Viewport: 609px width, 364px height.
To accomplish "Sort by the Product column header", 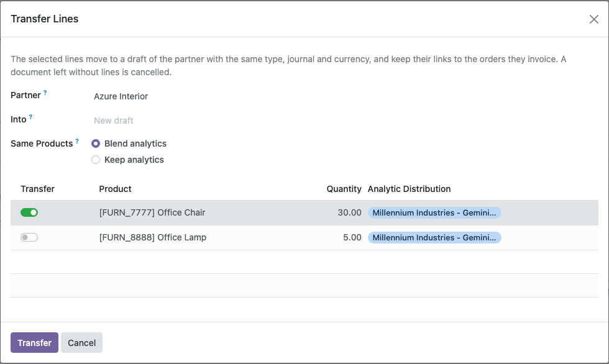I will point(115,189).
